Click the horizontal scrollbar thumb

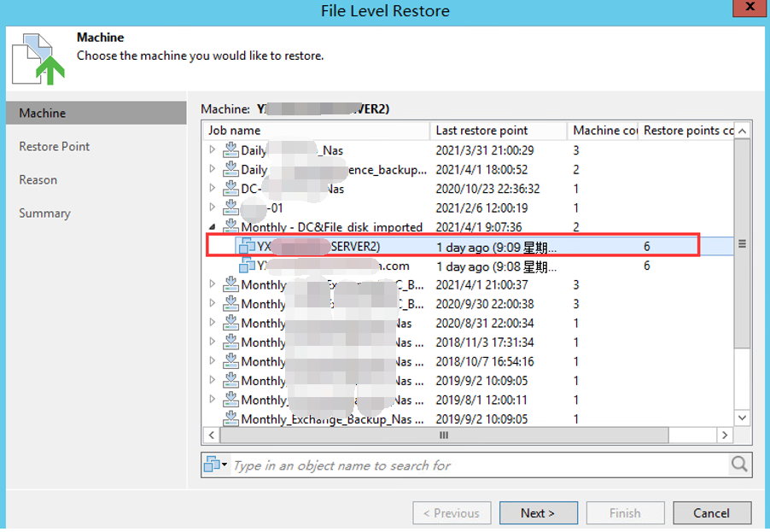click(444, 436)
